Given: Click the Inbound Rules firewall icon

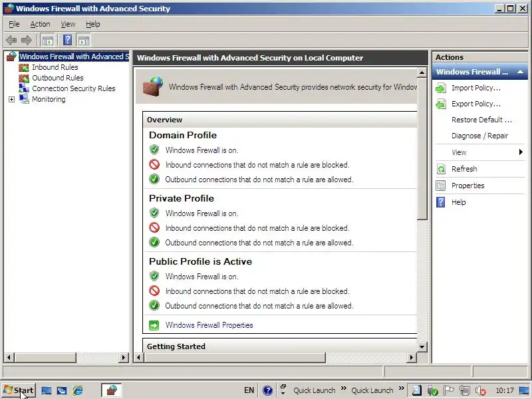Looking at the screenshot, I should tap(24, 68).
